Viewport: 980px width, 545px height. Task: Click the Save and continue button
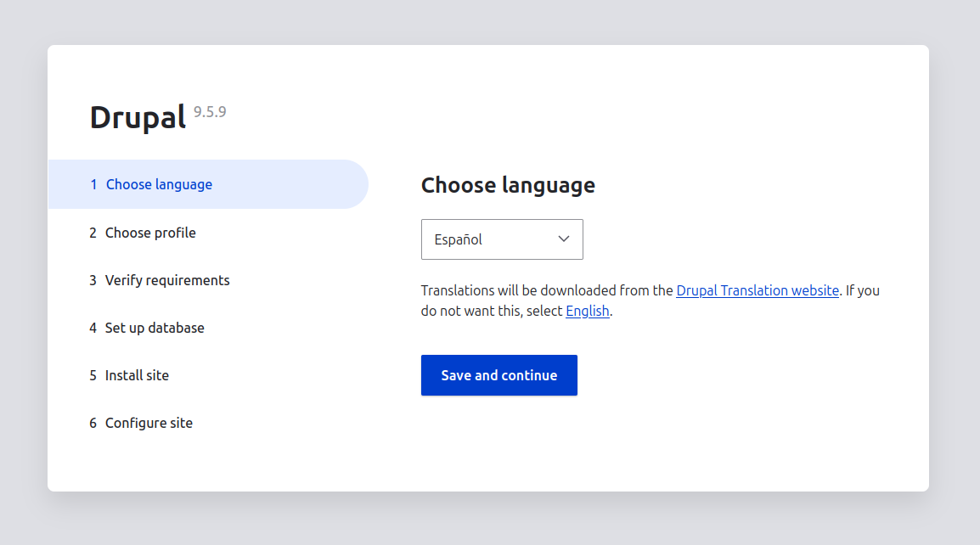(499, 375)
